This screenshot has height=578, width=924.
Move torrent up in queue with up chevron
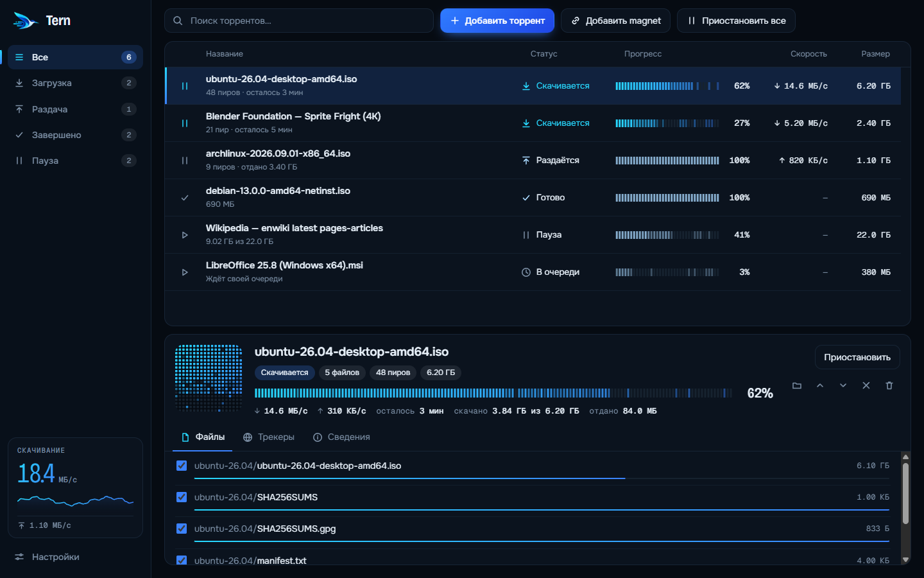(820, 385)
